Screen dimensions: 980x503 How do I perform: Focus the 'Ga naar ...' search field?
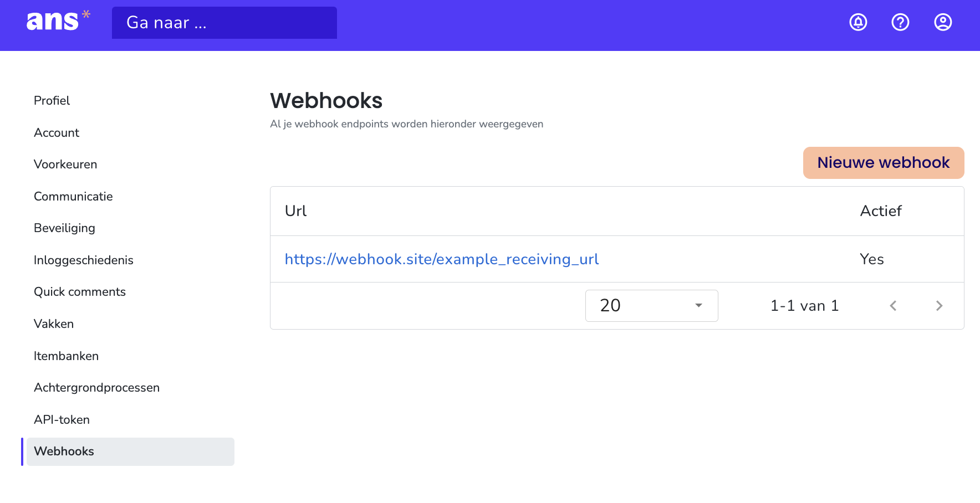coord(224,23)
